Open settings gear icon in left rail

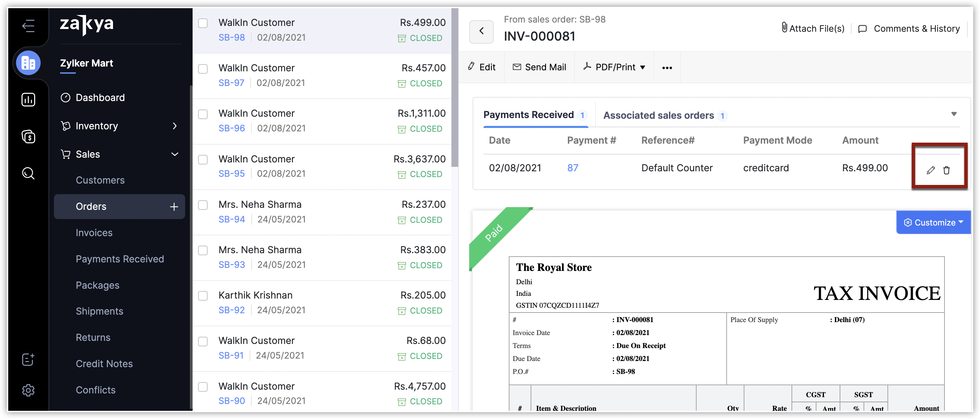(x=28, y=390)
